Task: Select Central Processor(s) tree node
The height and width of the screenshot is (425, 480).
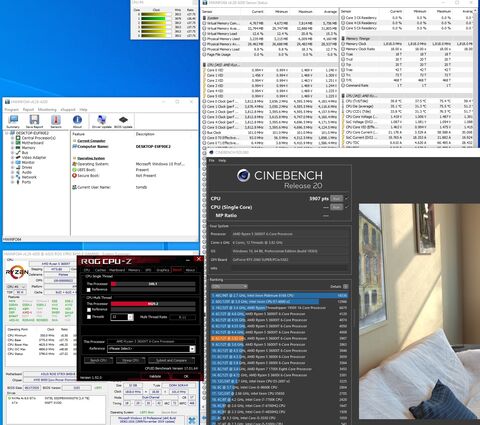Action: [38, 138]
